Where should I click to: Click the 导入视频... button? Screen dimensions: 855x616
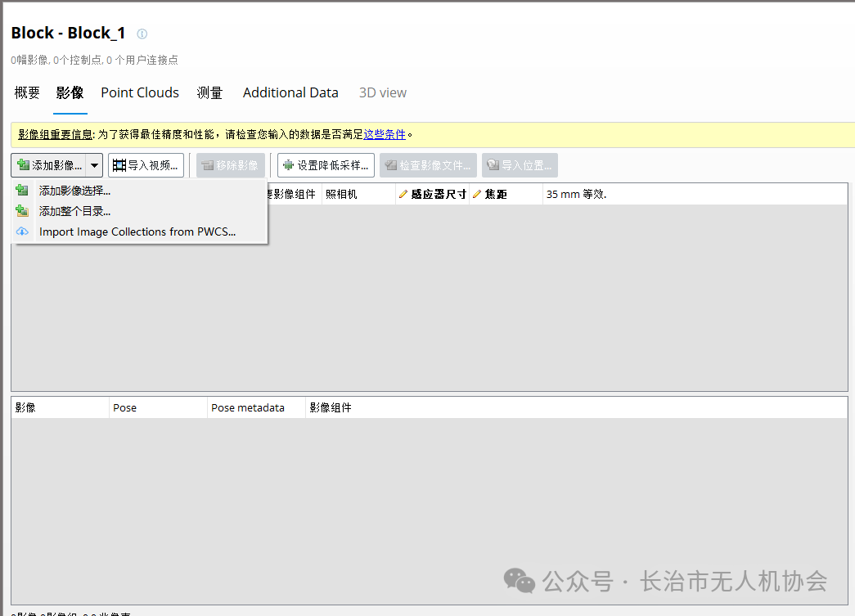click(146, 165)
